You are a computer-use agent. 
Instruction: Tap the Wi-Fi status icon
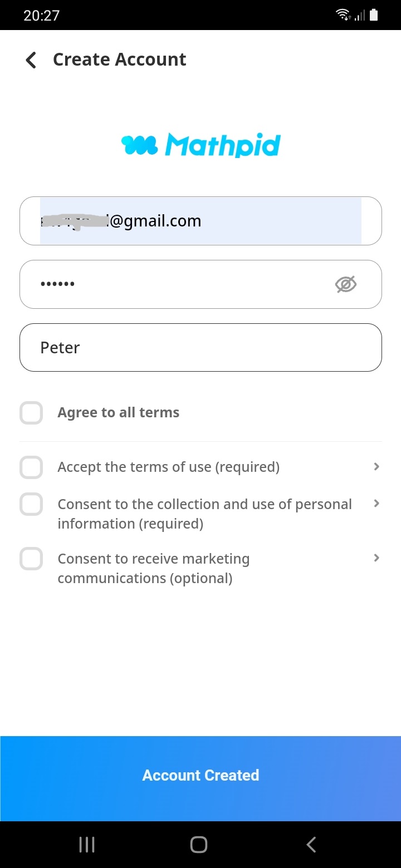pyautogui.click(x=343, y=15)
